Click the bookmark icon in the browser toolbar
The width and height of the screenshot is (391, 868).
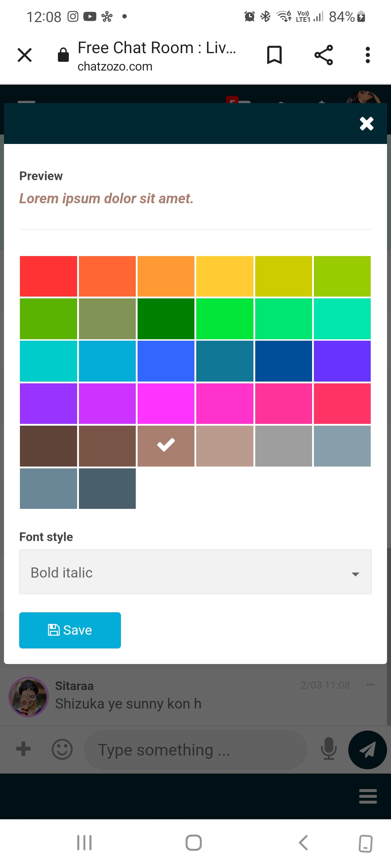[274, 55]
